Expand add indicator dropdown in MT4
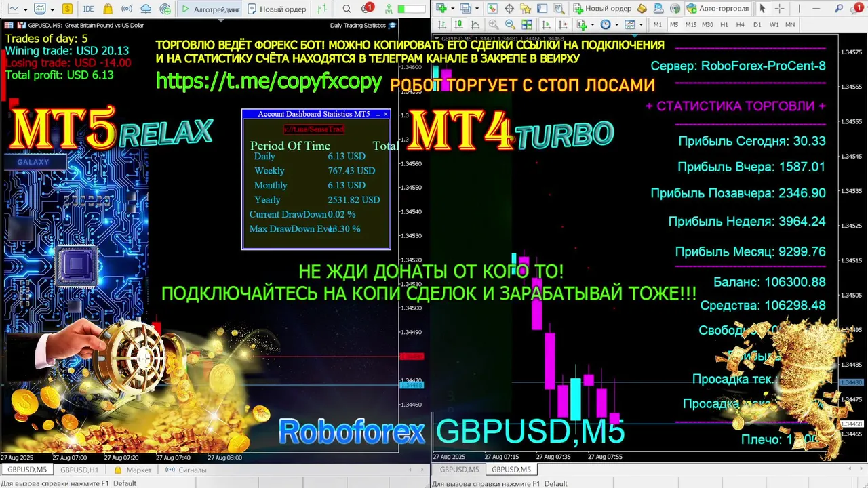This screenshot has width=868, height=488. [593, 25]
